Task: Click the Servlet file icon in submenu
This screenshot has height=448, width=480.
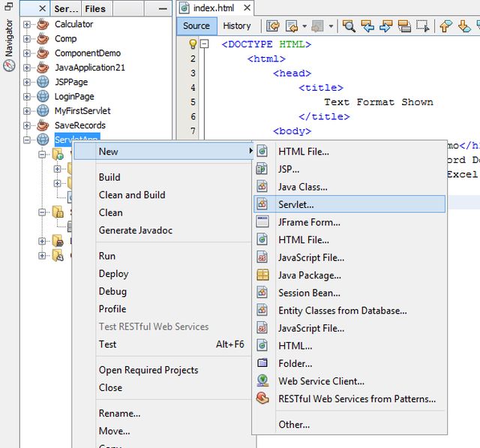Action: point(262,204)
